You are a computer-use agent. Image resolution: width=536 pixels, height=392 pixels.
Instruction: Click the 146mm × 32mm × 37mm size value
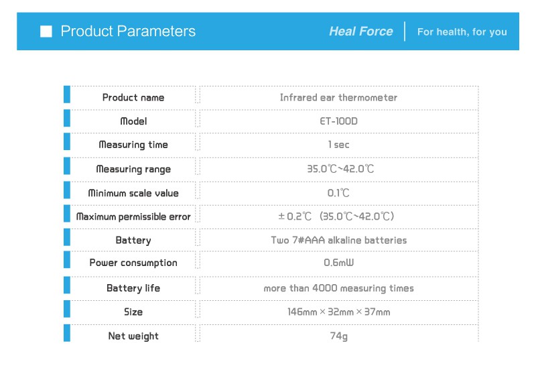coord(339,312)
